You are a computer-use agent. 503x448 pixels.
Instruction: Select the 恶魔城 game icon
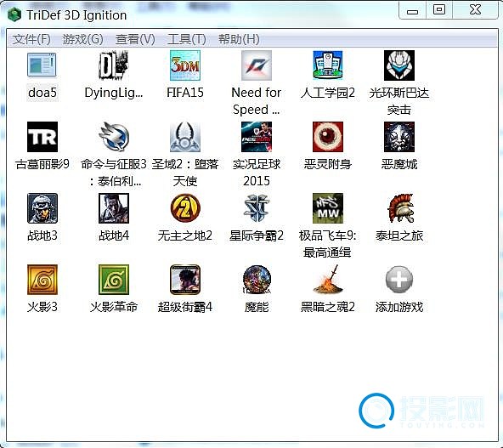399,137
